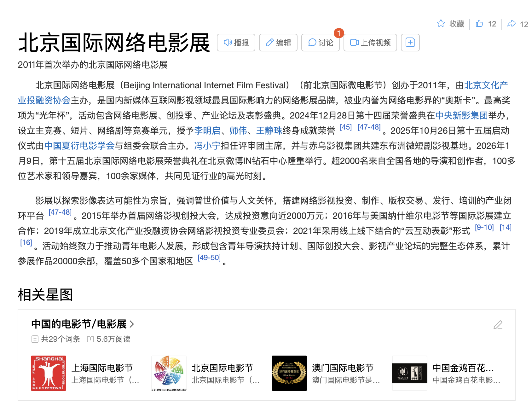Click the 澳门国际电影节 laurel thumbnail
Image resolution: width=532 pixels, height=418 pixels.
289,373
